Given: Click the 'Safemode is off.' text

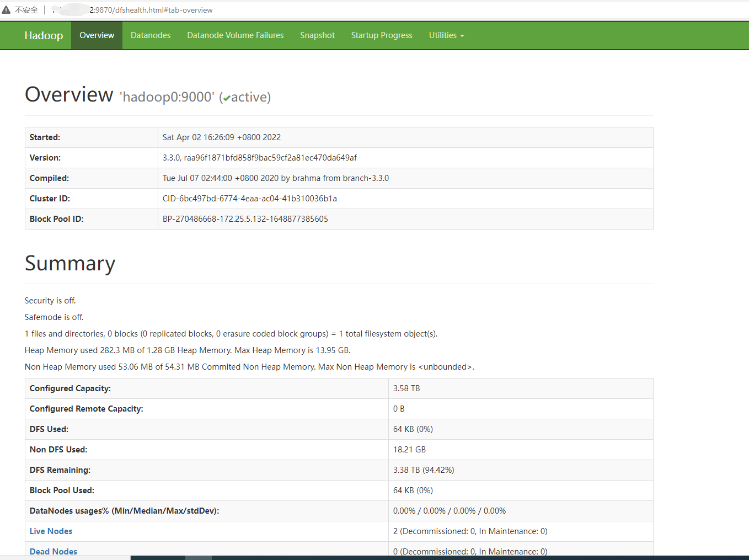Looking at the screenshot, I should tap(54, 317).
